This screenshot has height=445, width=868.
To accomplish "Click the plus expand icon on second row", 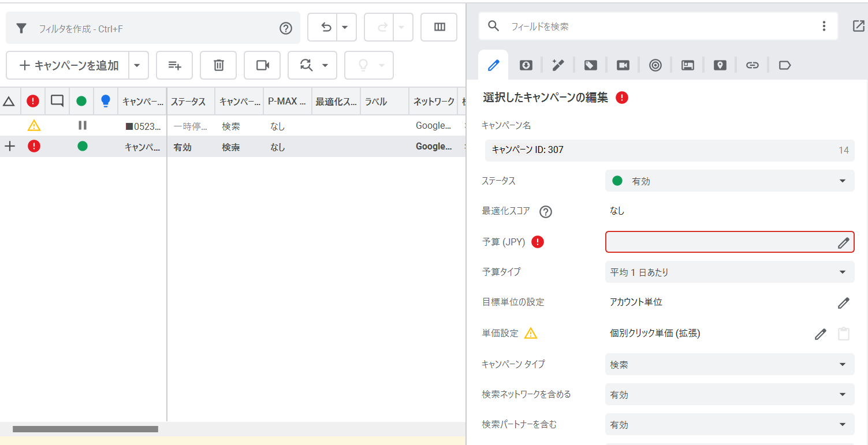I will pyautogui.click(x=9, y=147).
